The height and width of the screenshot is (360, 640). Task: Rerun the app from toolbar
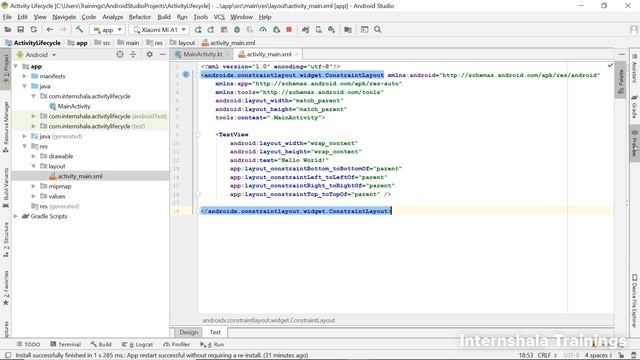198,29
